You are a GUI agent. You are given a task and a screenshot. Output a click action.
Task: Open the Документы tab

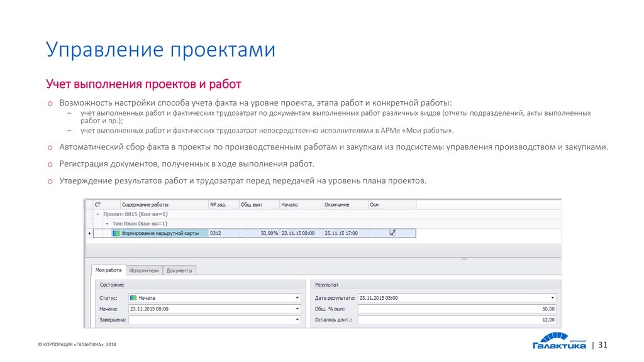click(x=179, y=270)
